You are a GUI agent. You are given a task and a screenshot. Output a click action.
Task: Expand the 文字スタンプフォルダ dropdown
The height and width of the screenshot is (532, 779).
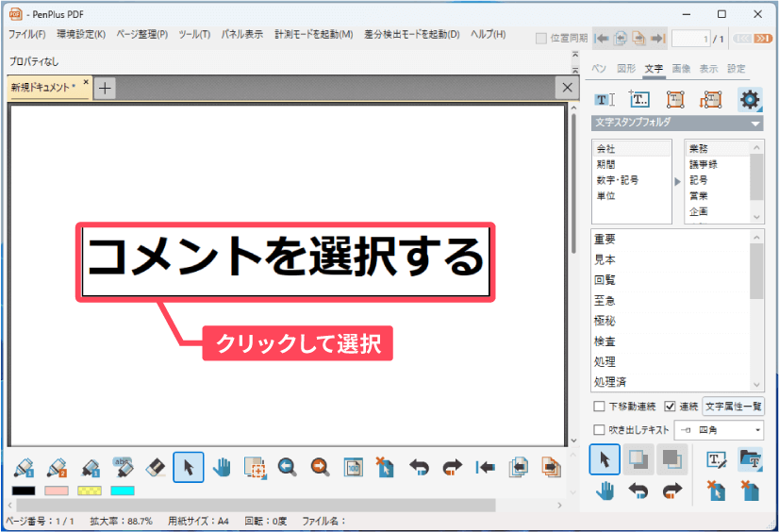[x=755, y=124]
